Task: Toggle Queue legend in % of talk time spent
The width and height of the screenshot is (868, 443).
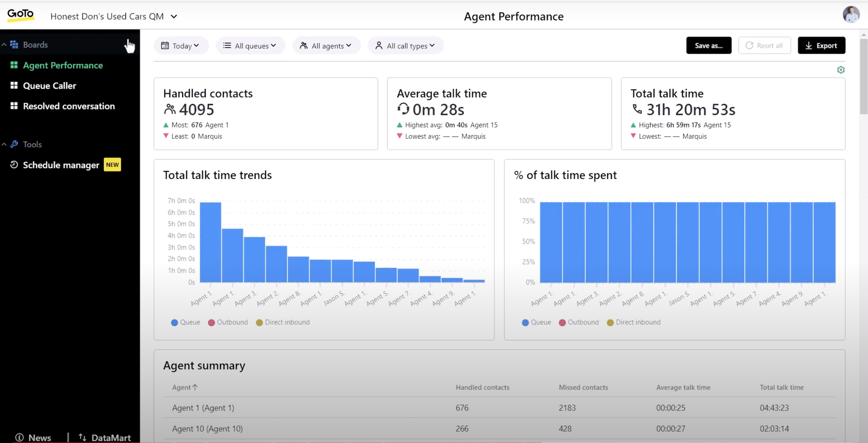Action: coord(536,322)
